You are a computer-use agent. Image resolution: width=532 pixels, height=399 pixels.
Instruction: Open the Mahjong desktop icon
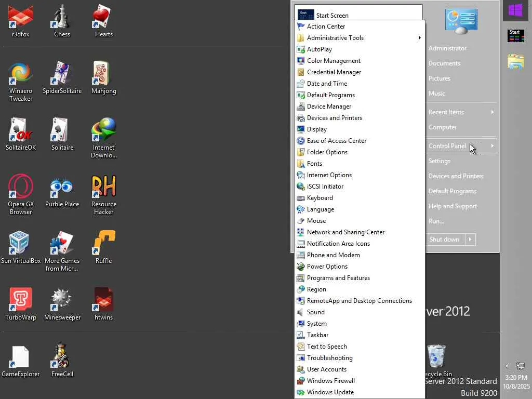click(x=104, y=78)
